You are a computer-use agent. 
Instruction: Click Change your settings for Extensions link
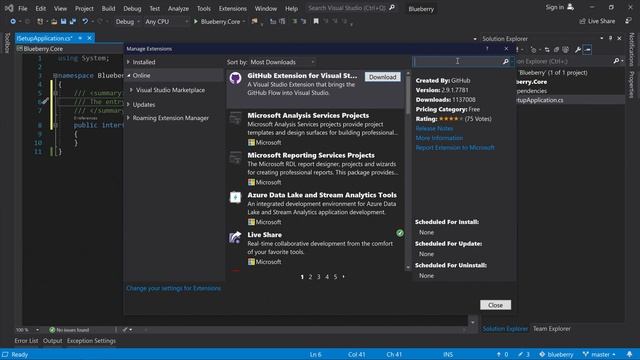pos(173,288)
